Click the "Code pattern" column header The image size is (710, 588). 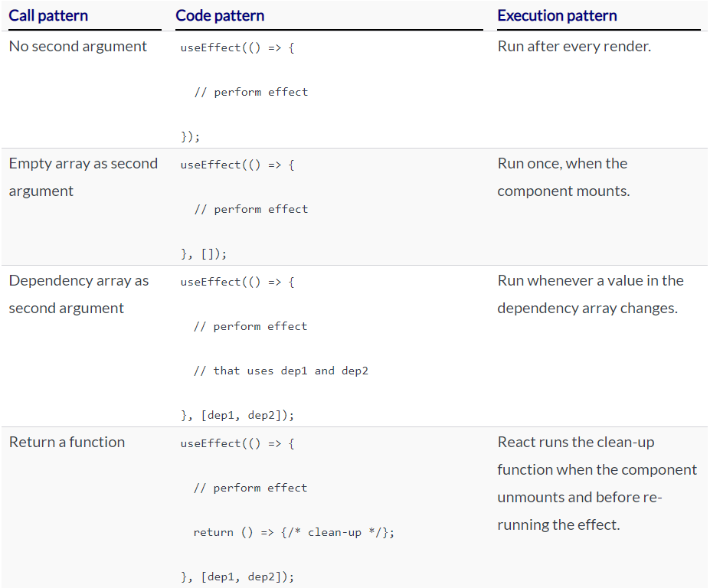pos(220,15)
